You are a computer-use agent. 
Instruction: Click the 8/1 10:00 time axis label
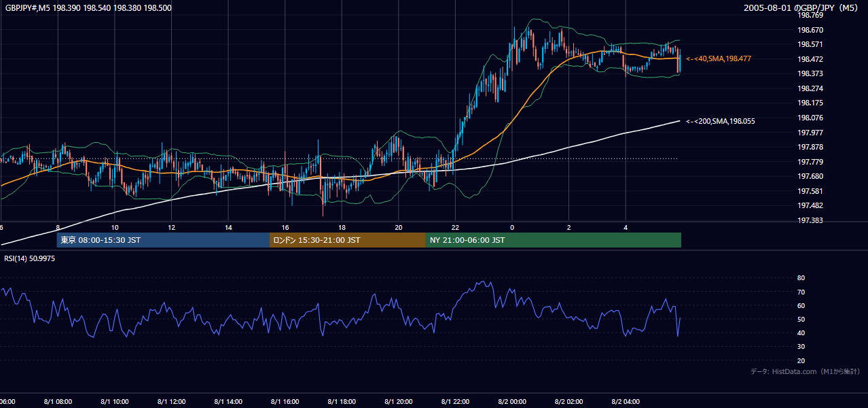pos(115,401)
